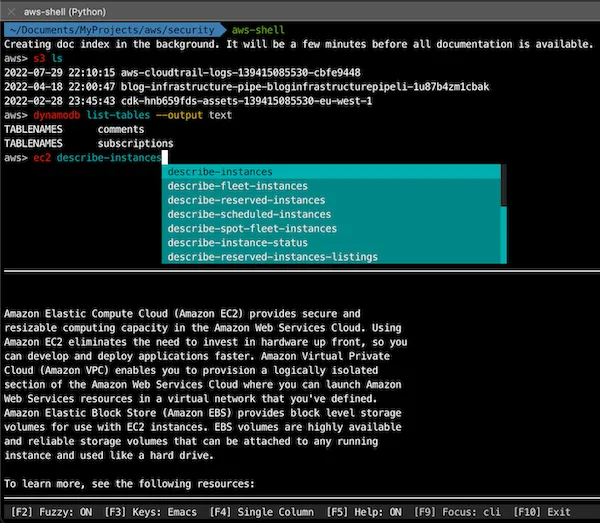Click the 'Amazon Elastic Block Store (Amazon EBS)' help line

[118, 413]
